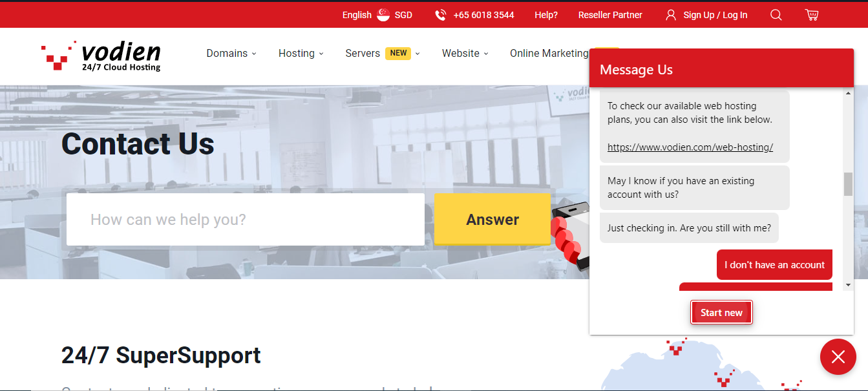Expand the Domains menu

tap(231, 54)
